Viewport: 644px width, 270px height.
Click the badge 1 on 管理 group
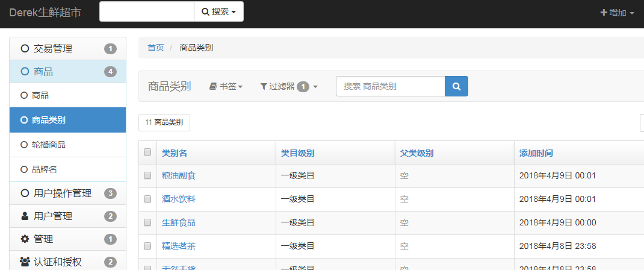click(110, 239)
